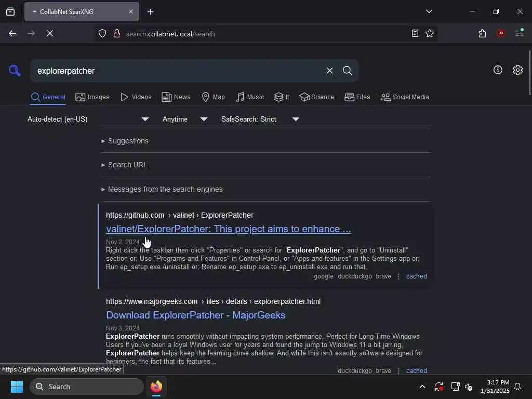Click the SearXNG magnifier logo
The height and width of the screenshot is (399, 532).
point(15,71)
